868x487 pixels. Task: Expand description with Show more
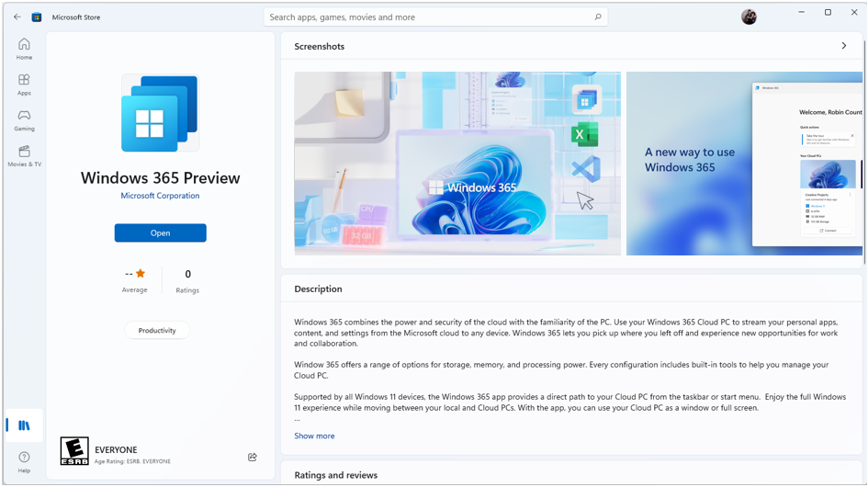[314, 436]
